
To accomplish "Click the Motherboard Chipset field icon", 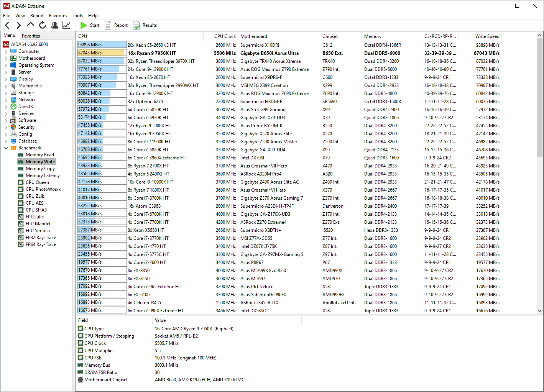I will click(81, 380).
